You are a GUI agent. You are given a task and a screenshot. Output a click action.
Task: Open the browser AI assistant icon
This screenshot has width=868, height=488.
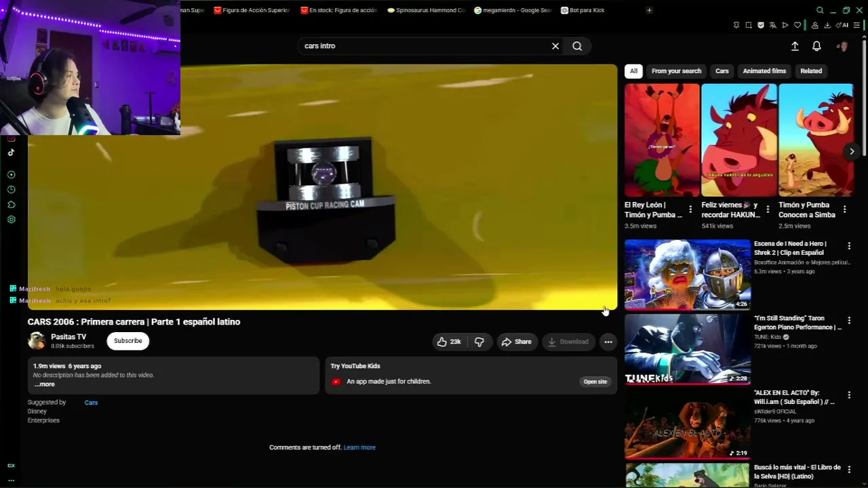click(843, 25)
